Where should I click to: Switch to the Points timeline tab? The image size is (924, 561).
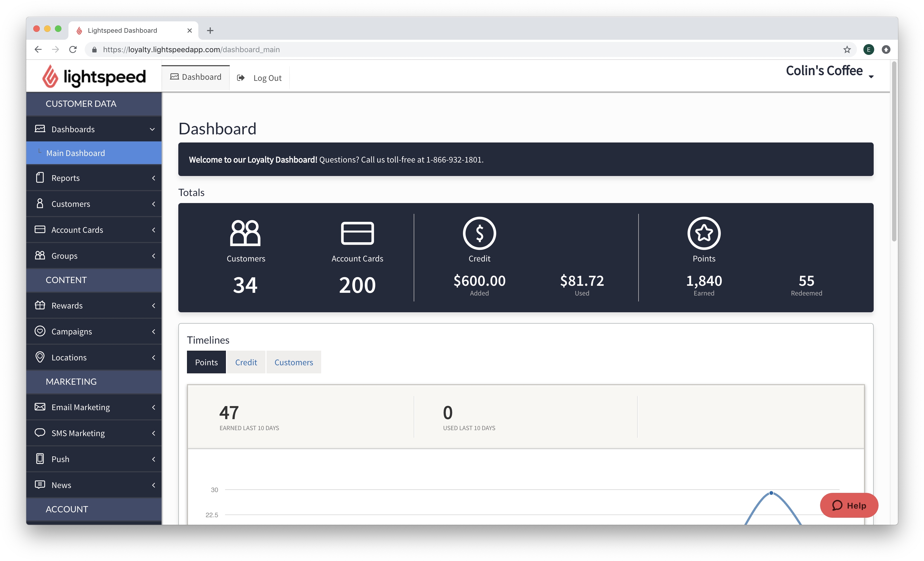click(206, 362)
